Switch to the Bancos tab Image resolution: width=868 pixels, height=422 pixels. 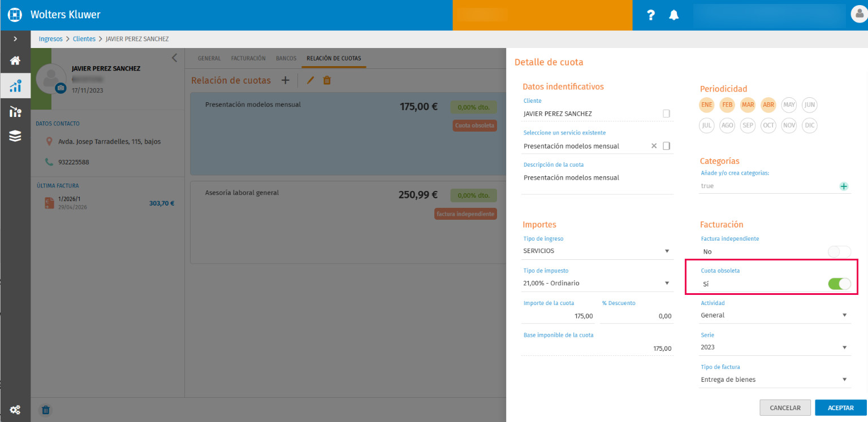point(286,58)
